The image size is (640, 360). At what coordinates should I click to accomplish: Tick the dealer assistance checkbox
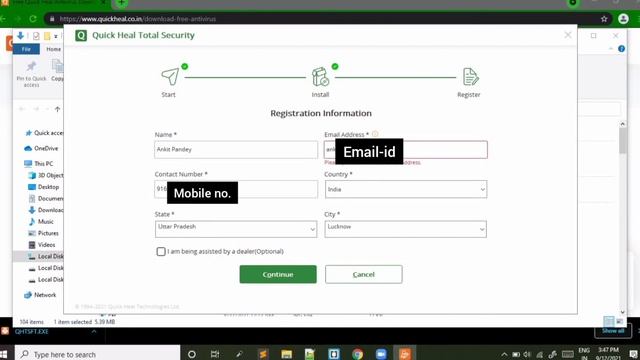click(x=161, y=251)
